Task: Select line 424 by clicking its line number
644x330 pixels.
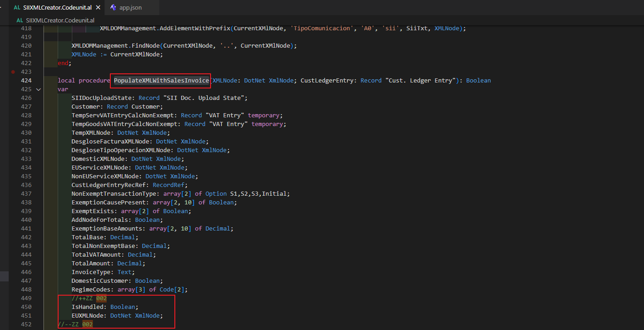Action: (26, 80)
